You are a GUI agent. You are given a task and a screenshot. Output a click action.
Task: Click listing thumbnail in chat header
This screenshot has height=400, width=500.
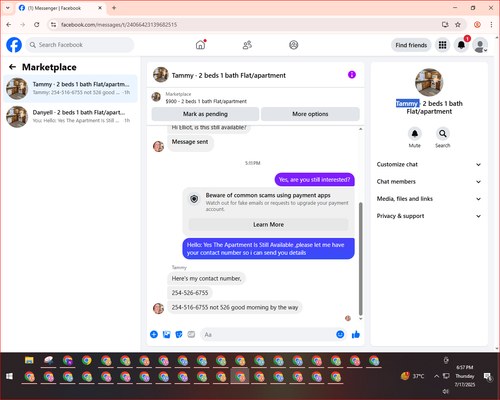tap(160, 74)
